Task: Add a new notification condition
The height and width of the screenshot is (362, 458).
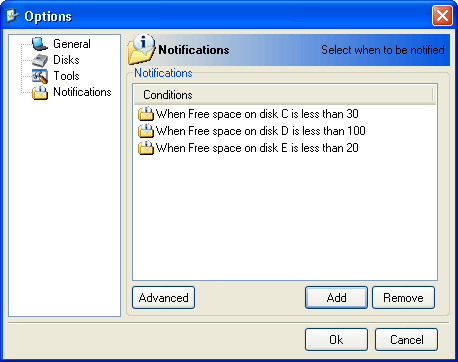Action: coord(336,297)
